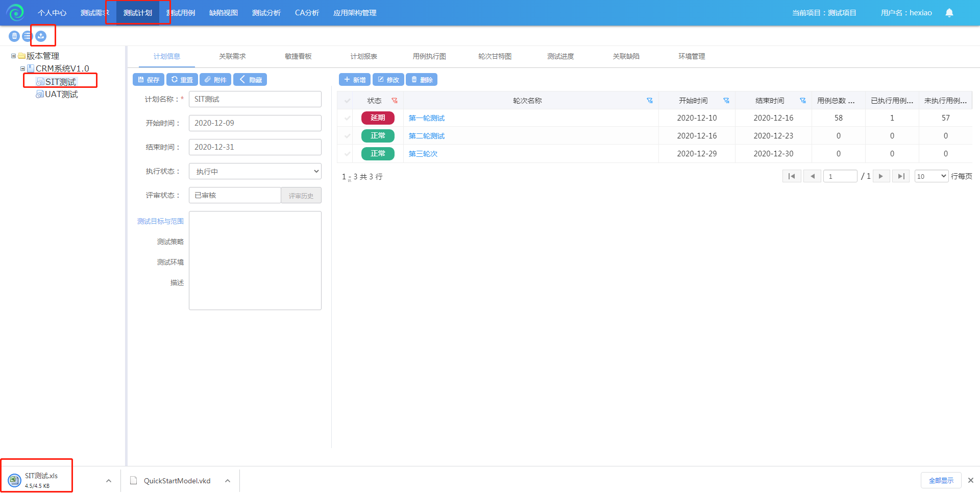Tick the checkbox for 第一轮测试 row
980x493 pixels.
coord(348,118)
